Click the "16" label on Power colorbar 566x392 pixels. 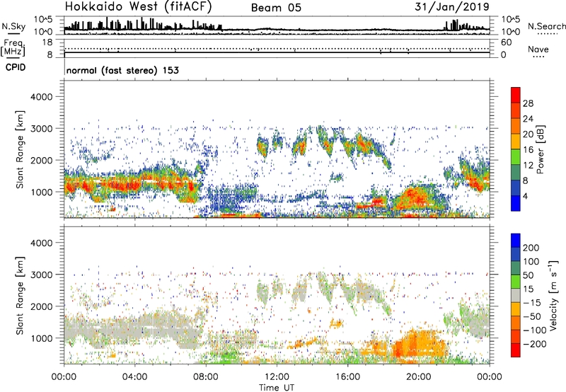528,150
